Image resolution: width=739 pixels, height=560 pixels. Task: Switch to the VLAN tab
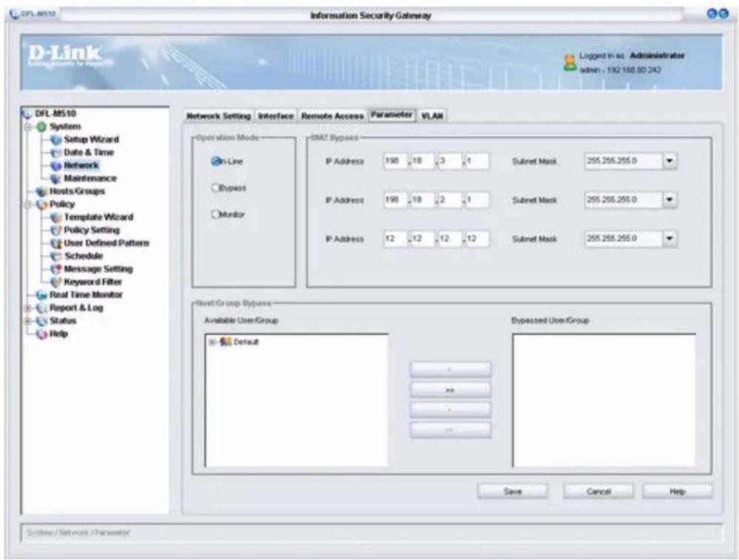pyautogui.click(x=432, y=116)
